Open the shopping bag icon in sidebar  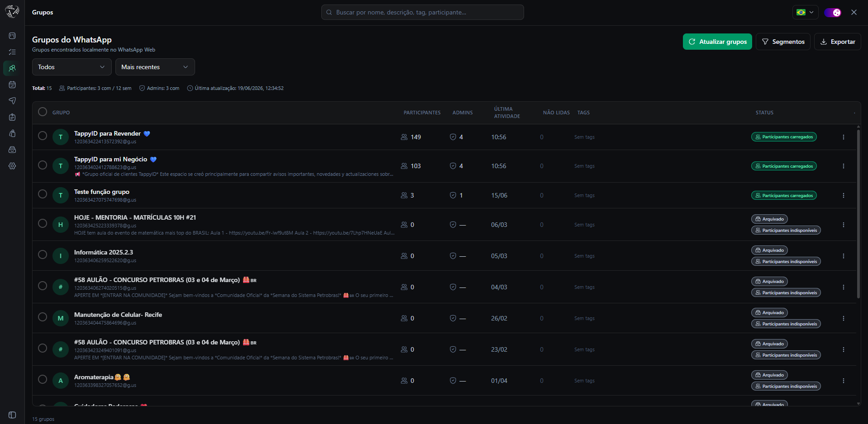[12, 133]
